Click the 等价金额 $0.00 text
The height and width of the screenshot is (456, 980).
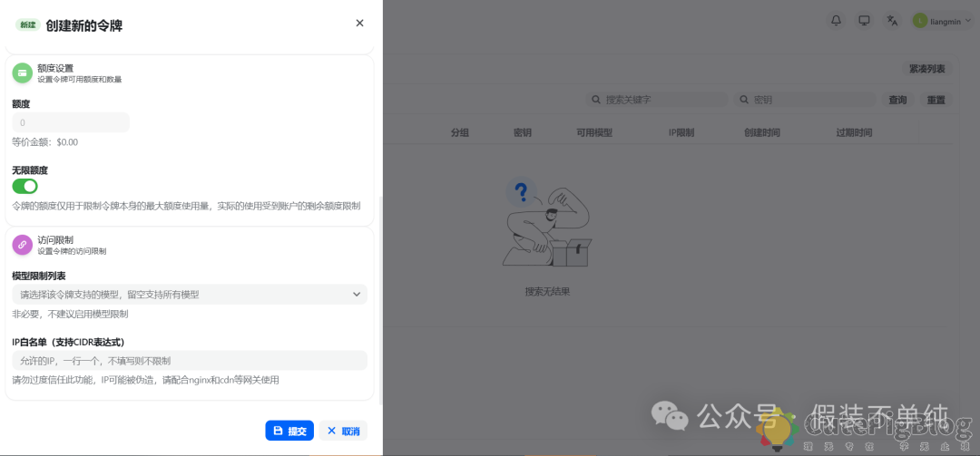pos(45,141)
